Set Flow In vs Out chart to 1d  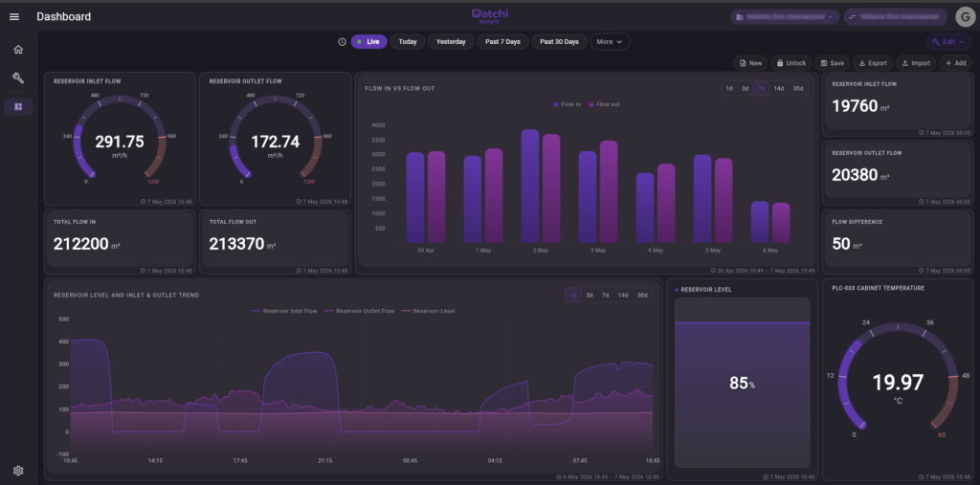728,89
